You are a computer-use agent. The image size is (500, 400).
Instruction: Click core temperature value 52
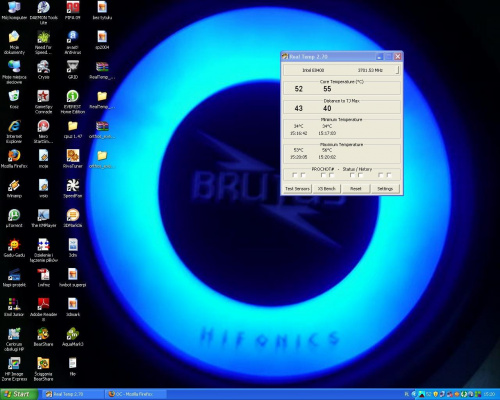coord(299,89)
